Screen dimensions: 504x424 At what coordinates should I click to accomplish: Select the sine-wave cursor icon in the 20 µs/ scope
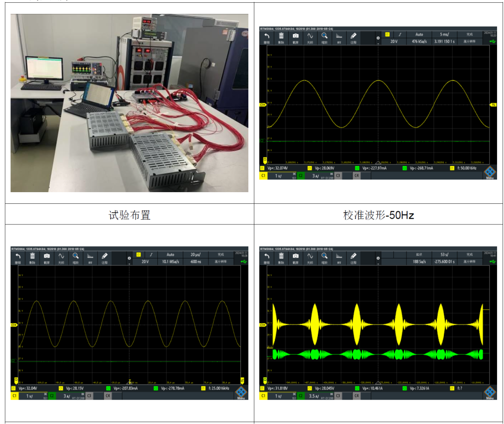coord(61,257)
